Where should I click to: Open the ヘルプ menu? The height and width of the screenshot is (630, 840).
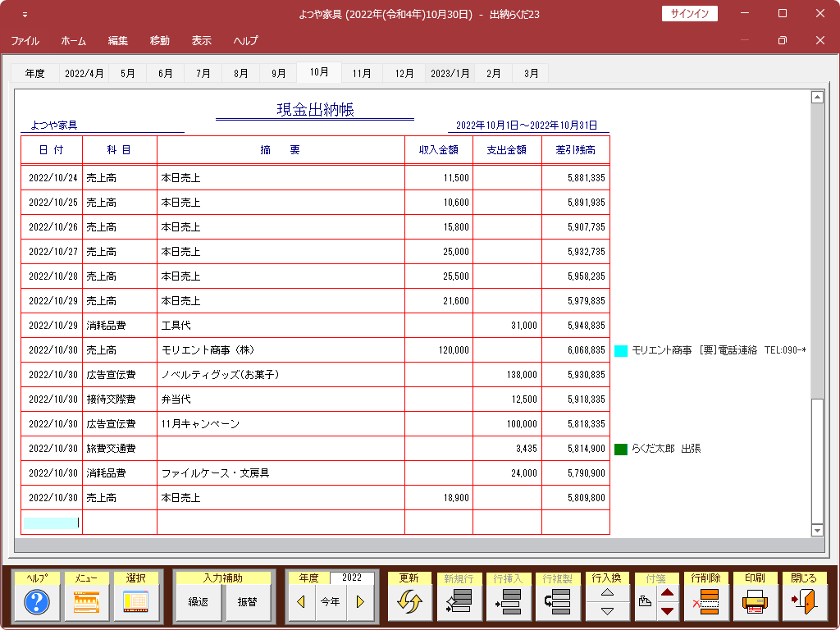pos(245,41)
